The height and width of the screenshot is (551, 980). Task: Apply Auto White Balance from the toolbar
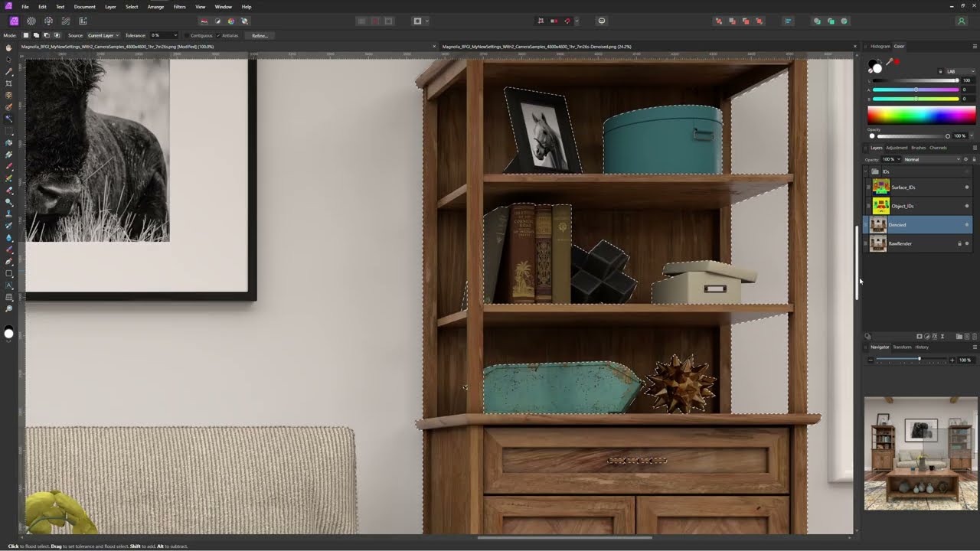[244, 21]
